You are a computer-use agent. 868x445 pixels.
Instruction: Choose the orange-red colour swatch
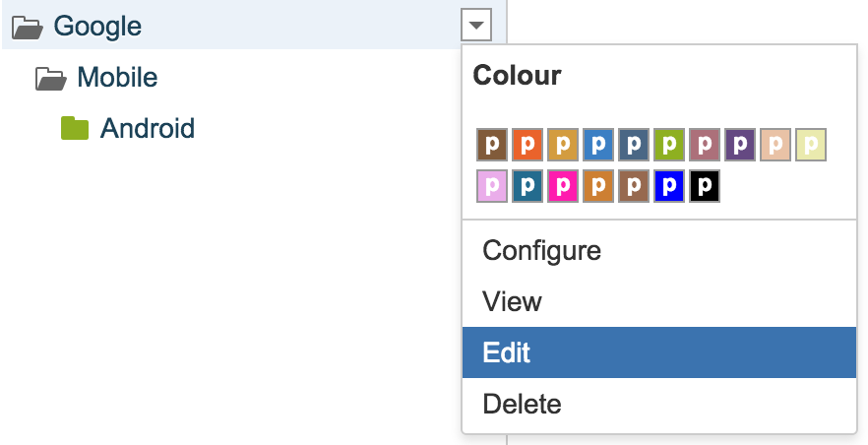coord(527,145)
